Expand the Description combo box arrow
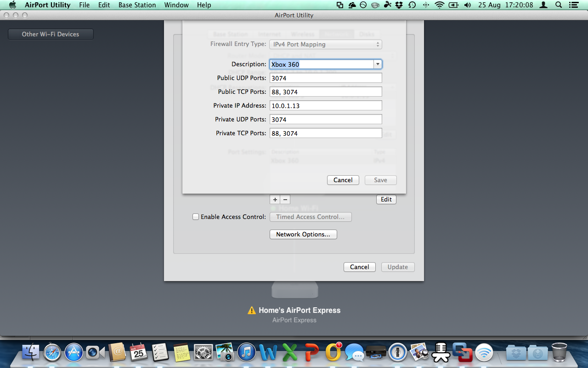Viewport: 588px width, 368px height. coord(378,64)
